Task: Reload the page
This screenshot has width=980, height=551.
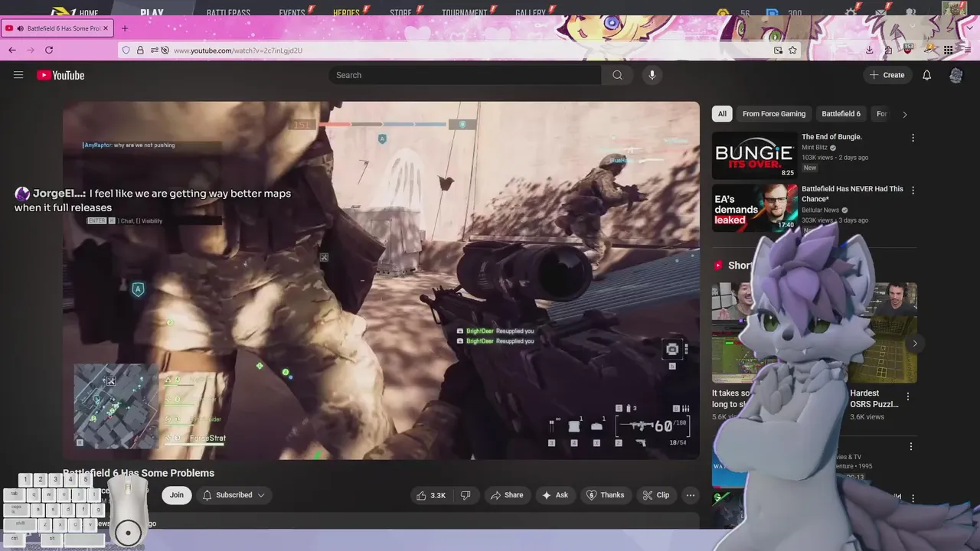Action: pos(49,50)
